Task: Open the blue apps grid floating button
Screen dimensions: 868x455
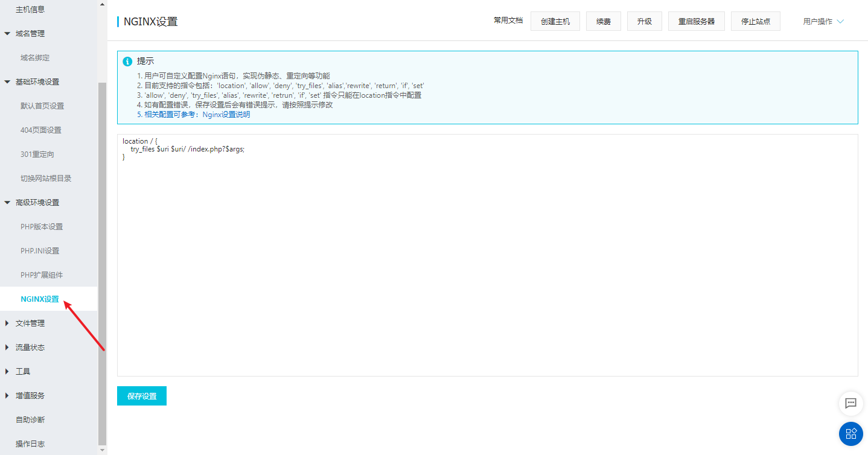Action: [850, 433]
